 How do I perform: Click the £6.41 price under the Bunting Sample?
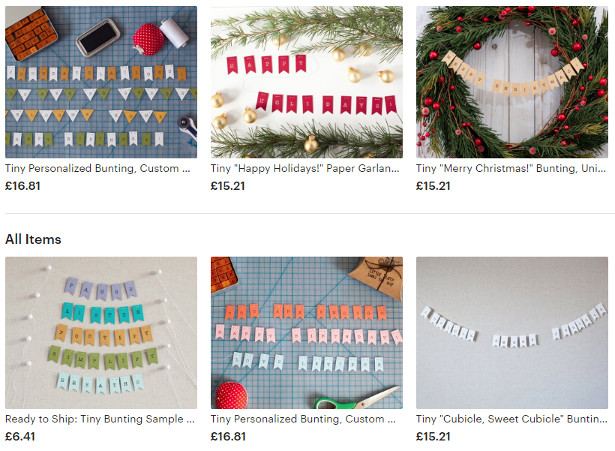[20, 436]
